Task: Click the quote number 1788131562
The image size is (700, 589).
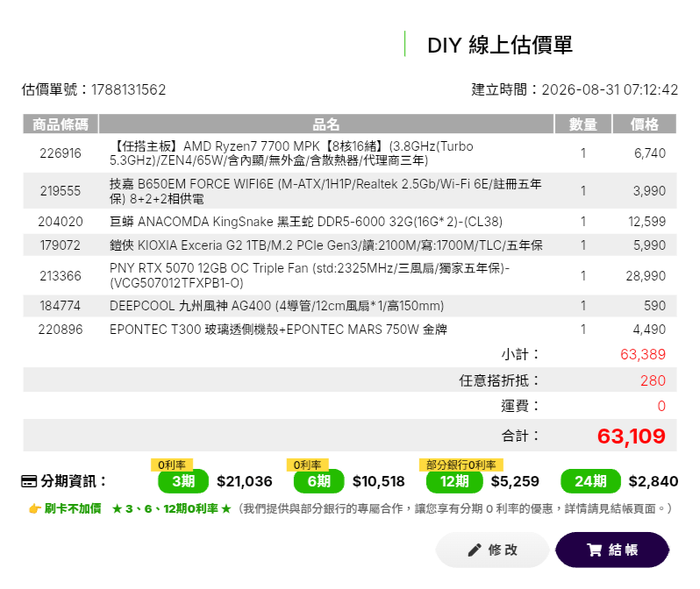Action: [x=129, y=89]
